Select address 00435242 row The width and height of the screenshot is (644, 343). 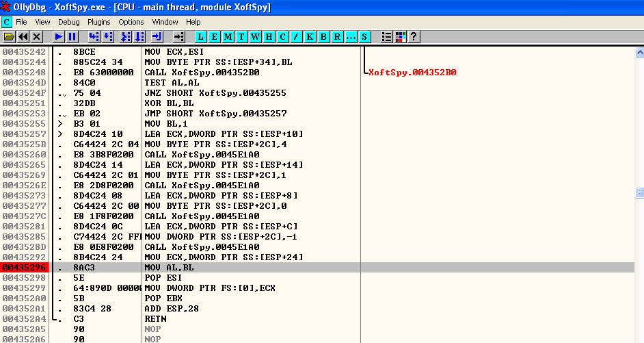(x=24, y=52)
